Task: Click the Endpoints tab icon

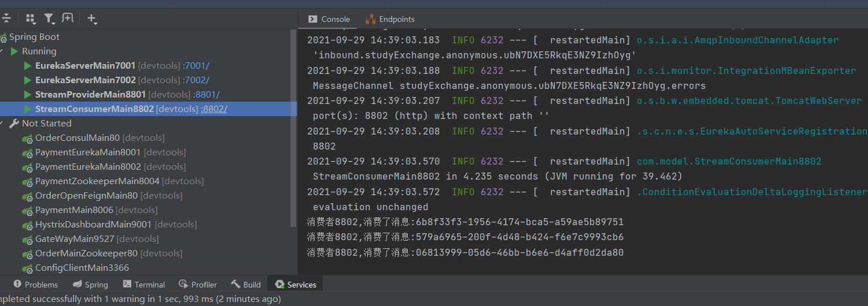Action: tap(370, 19)
